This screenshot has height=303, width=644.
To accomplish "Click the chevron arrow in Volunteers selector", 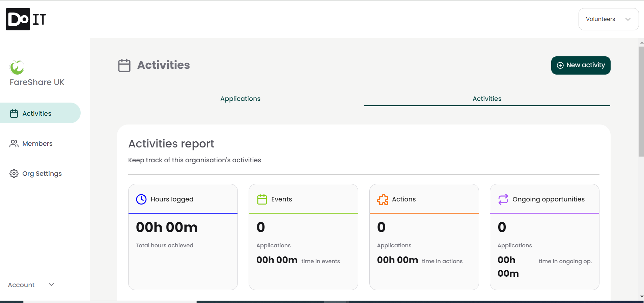I will tap(627, 19).
